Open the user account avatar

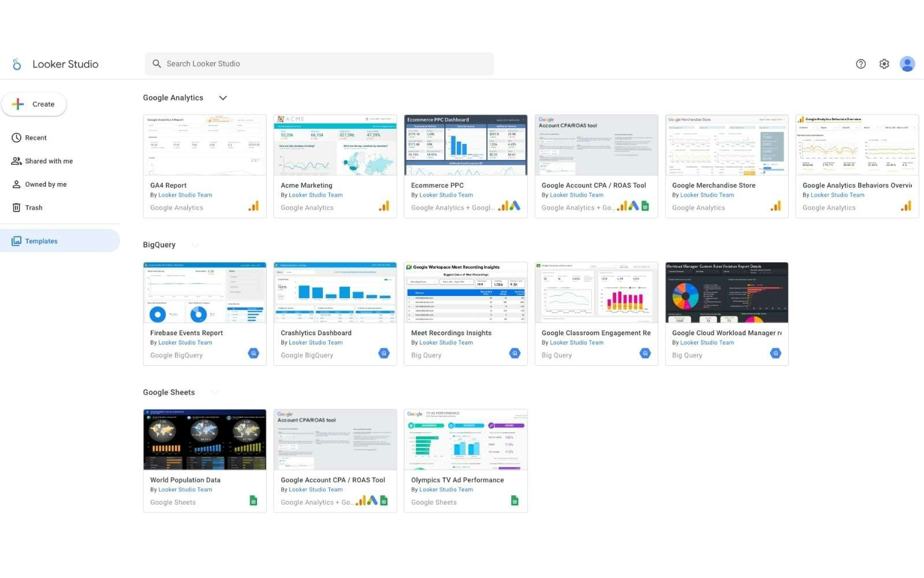907,64
